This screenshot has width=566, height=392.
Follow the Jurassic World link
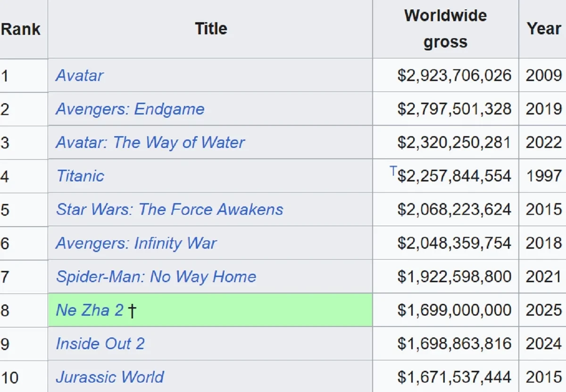pyautogui.click(x=109, y=377)
